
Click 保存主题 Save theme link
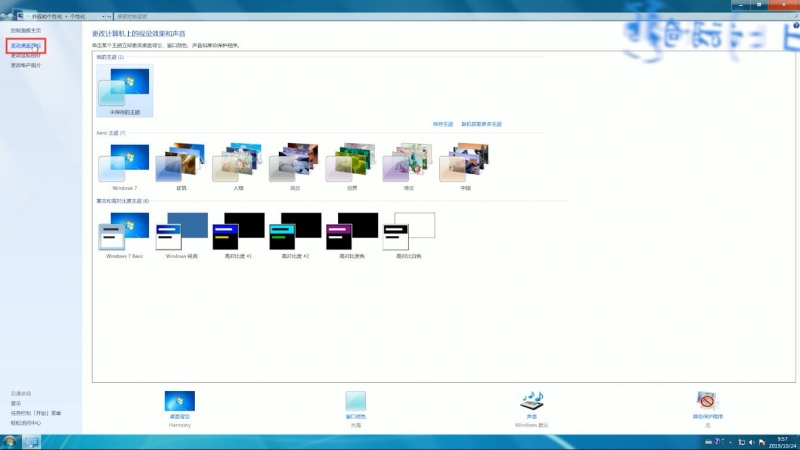click(442, 124)
